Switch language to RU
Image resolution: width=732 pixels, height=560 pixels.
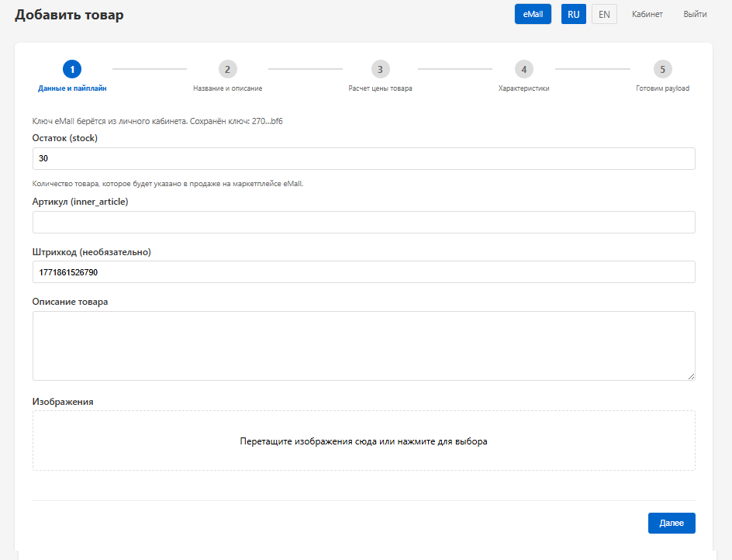573,14
